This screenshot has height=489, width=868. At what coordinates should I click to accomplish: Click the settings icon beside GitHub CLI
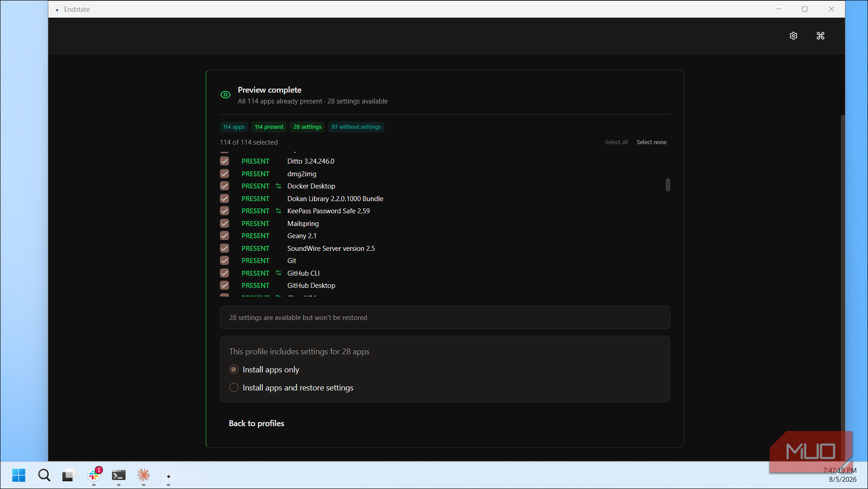point(279,273)
